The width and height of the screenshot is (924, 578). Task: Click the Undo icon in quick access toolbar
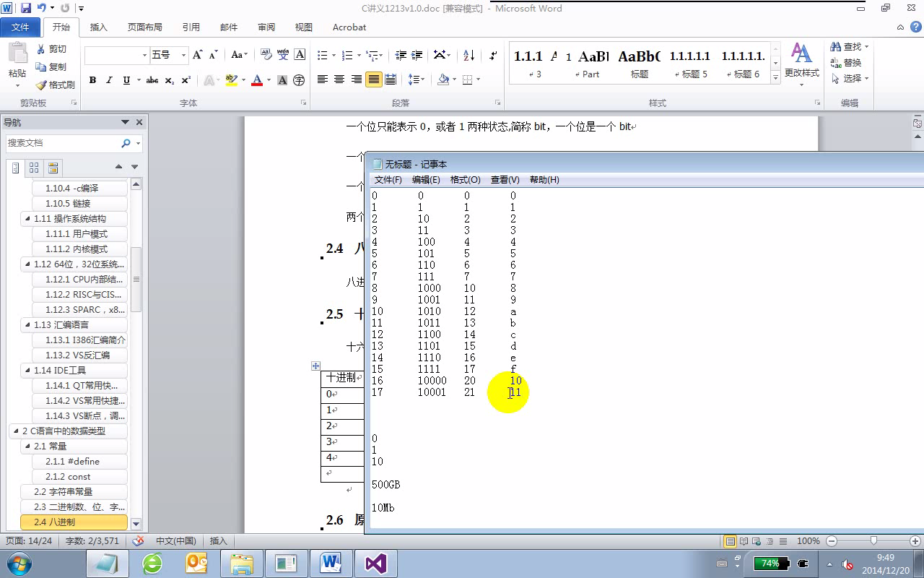click(42, 9)
